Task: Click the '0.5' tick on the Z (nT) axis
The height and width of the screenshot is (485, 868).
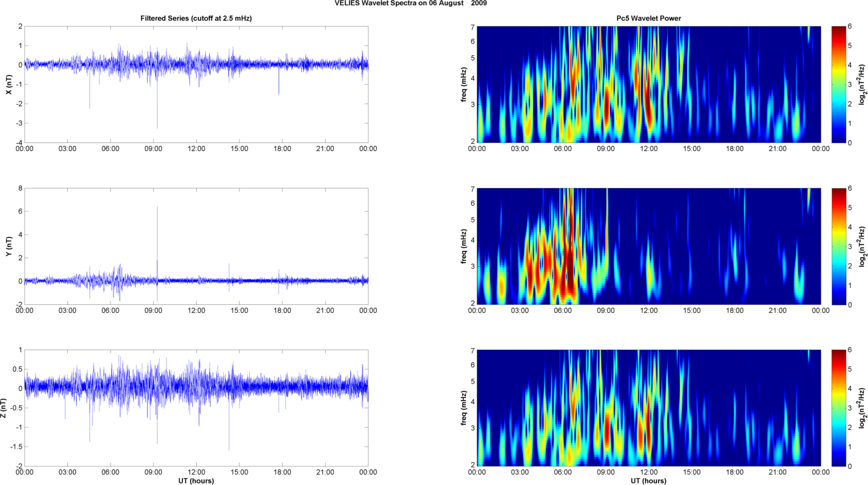Action: click(x=17, y=369)
